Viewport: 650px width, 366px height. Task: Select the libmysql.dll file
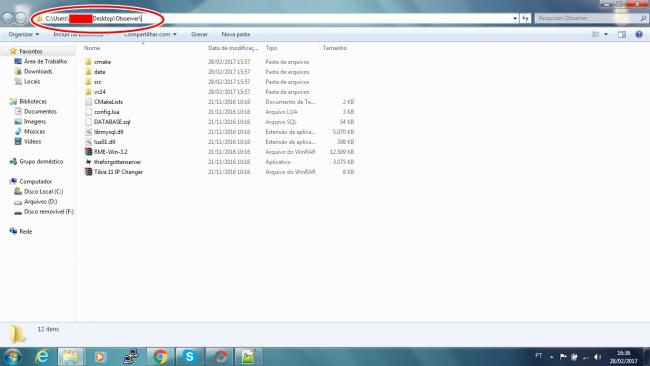(108, 132)
